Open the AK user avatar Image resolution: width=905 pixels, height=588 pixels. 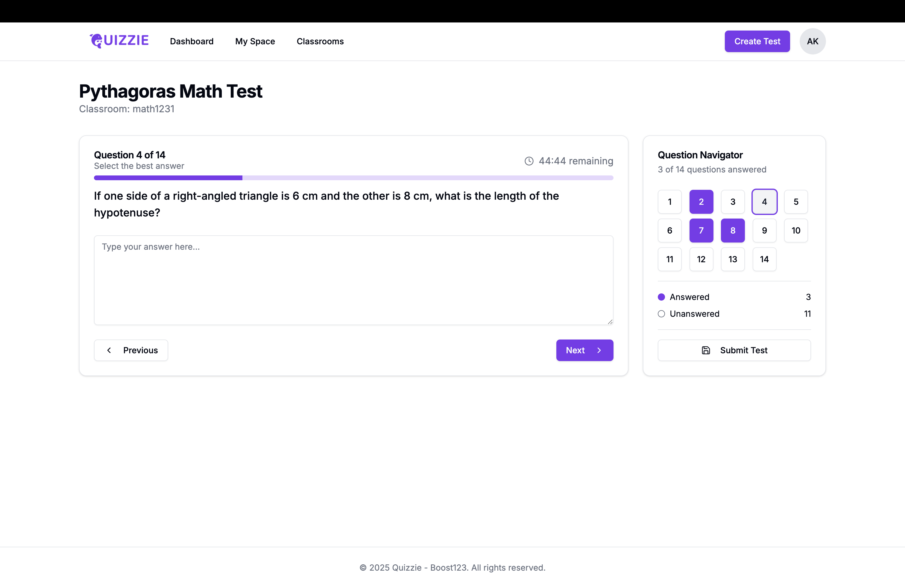click(x=812, y=41)
